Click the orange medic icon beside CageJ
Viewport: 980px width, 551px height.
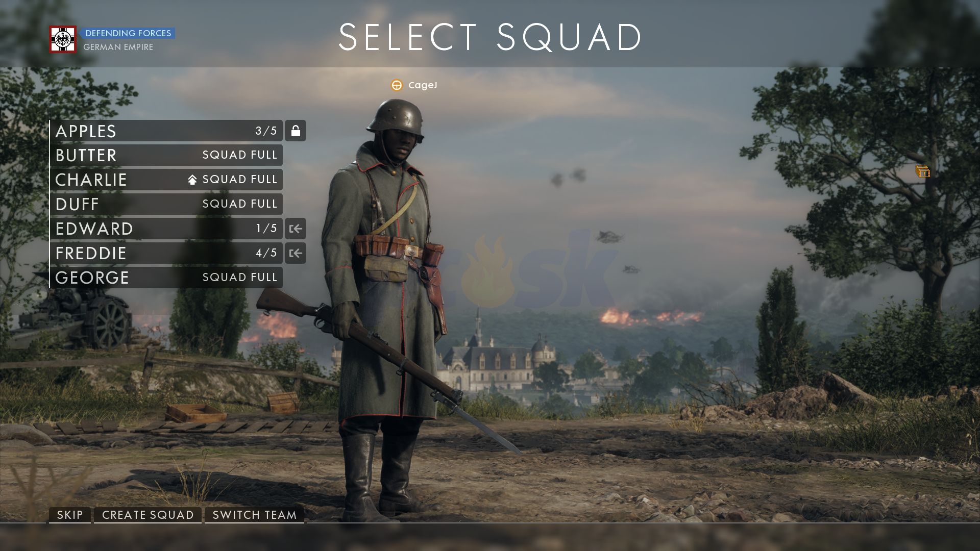(x=397, y=85)
